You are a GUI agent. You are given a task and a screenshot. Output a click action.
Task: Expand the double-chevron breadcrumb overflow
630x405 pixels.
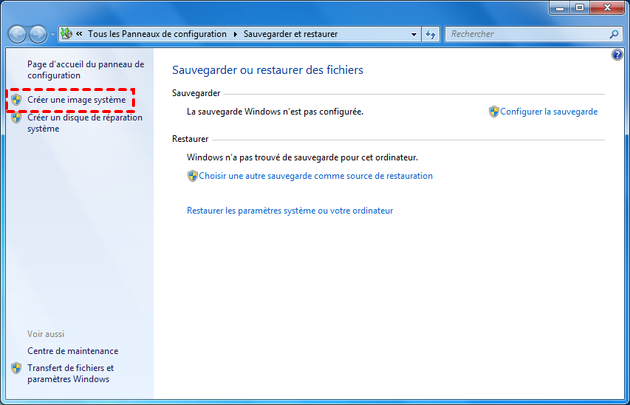pyautogui.click(x=79, y=34)
